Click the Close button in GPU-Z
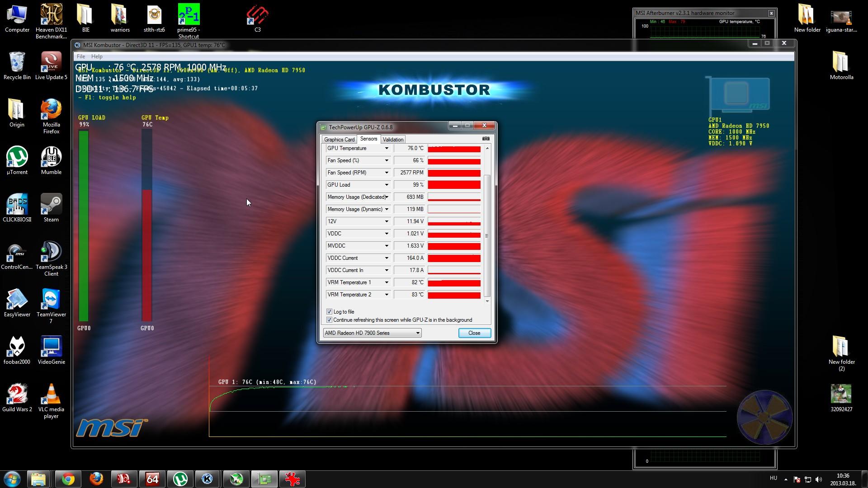 pos(474,333)
